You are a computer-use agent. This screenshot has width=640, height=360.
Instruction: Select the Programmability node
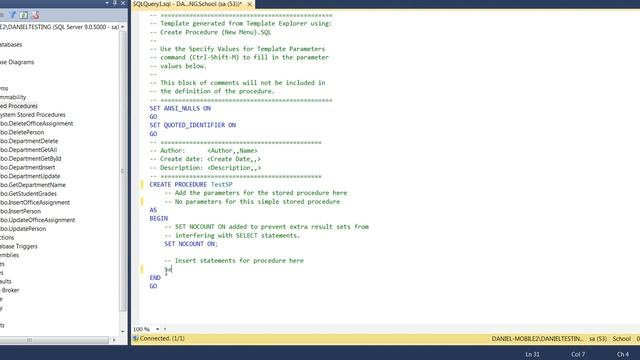pyautogui.click(x=13, y=97)
